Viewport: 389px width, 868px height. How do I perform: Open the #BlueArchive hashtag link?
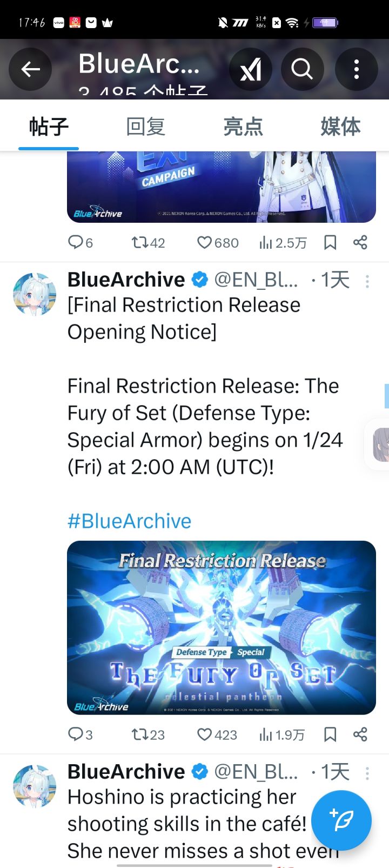pos(129,521)
